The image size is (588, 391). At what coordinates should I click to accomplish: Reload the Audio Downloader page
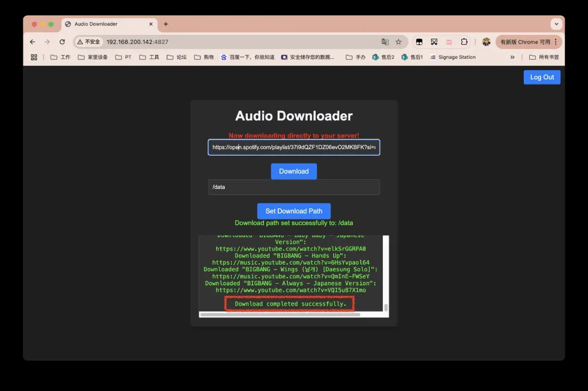[62, 42]
